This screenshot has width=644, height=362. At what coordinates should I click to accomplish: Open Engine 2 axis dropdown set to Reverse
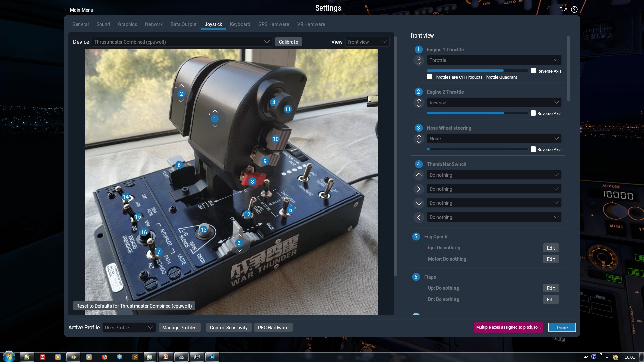click(494, 103)
